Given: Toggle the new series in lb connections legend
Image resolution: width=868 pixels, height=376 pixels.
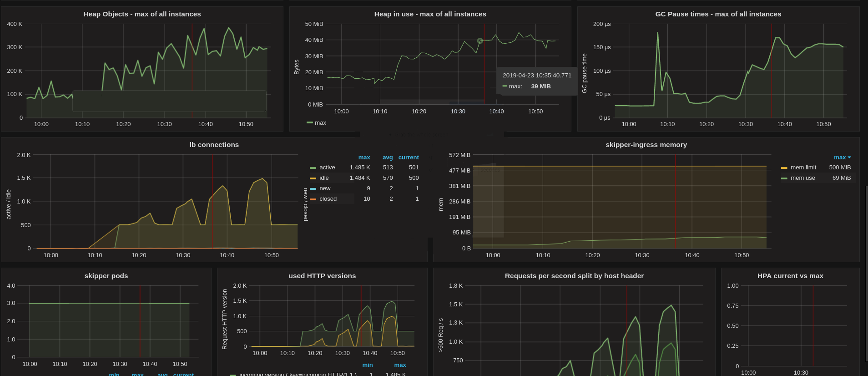Looking at the screenshot, I should (325, 188).
